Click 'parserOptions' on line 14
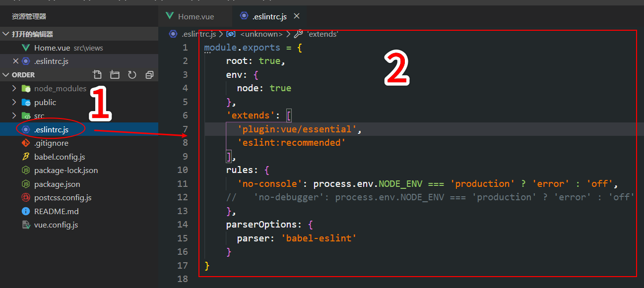The height and width of the screenshot is (288, 644). click(x=261, y=225)
